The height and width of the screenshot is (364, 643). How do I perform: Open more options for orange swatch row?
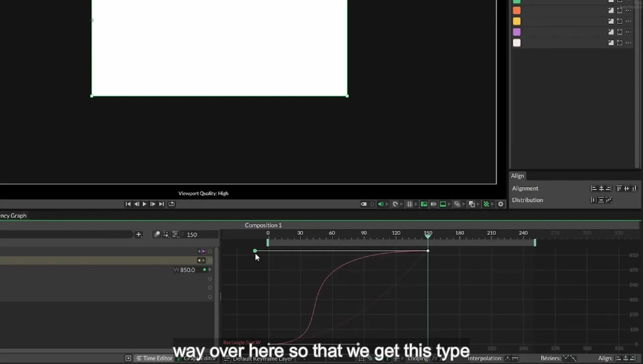[629, 11]
